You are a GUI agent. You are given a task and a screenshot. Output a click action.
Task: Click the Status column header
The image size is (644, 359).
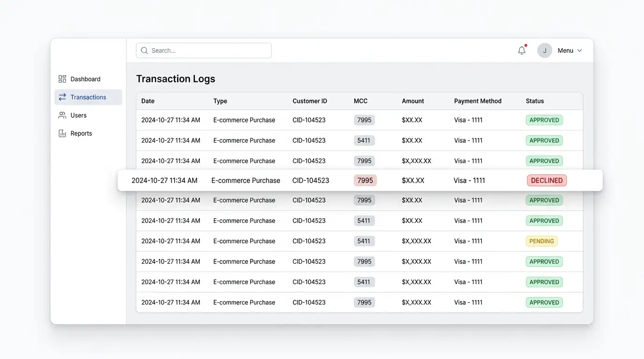535,101
